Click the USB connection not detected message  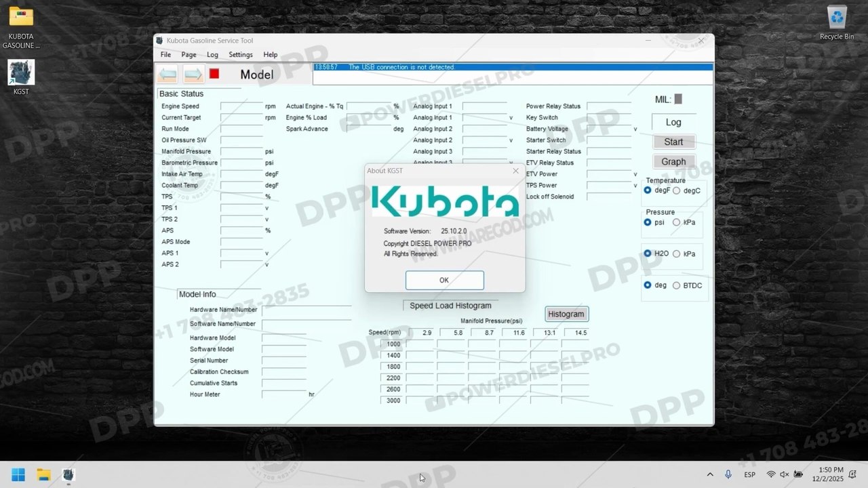tap(401, 67)
